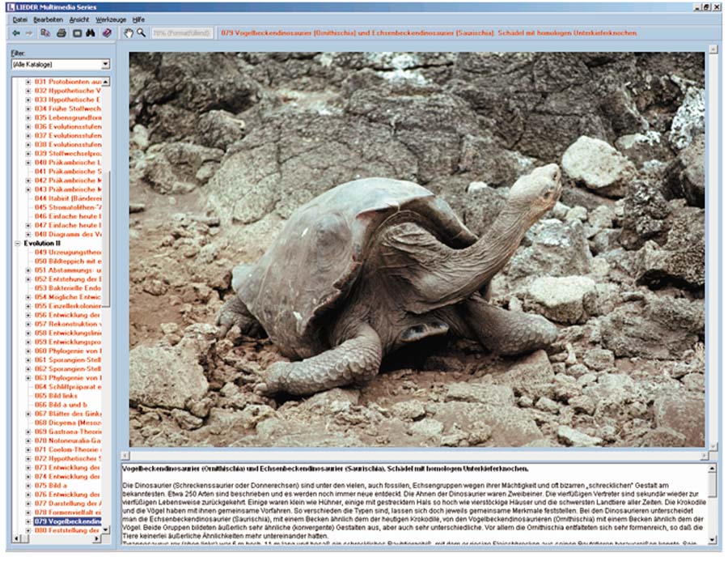Click the green back arrow icon
Screen dimensions: 728x561
[16, 33]
